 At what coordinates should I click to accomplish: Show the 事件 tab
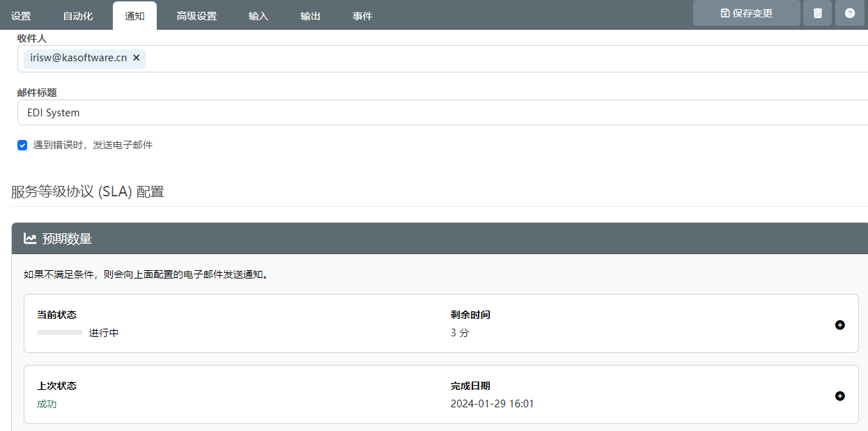(x=362, y=16)
